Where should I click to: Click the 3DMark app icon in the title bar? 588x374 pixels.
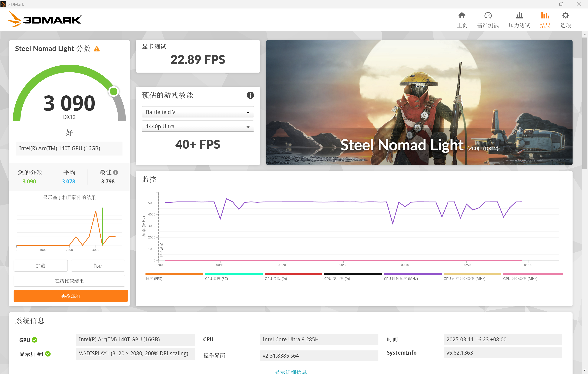click(x=3, y=4)
